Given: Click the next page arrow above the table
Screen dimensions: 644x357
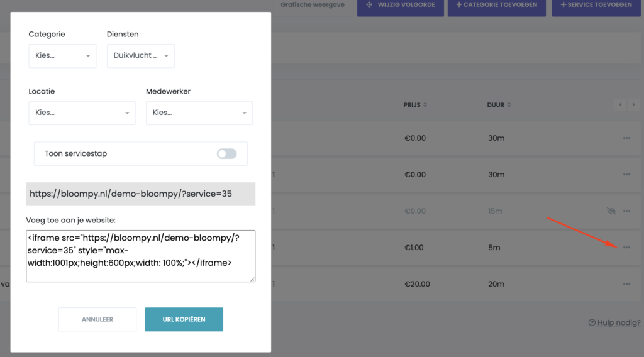Looking at the screenshot, I should click(x=633, y=105).
